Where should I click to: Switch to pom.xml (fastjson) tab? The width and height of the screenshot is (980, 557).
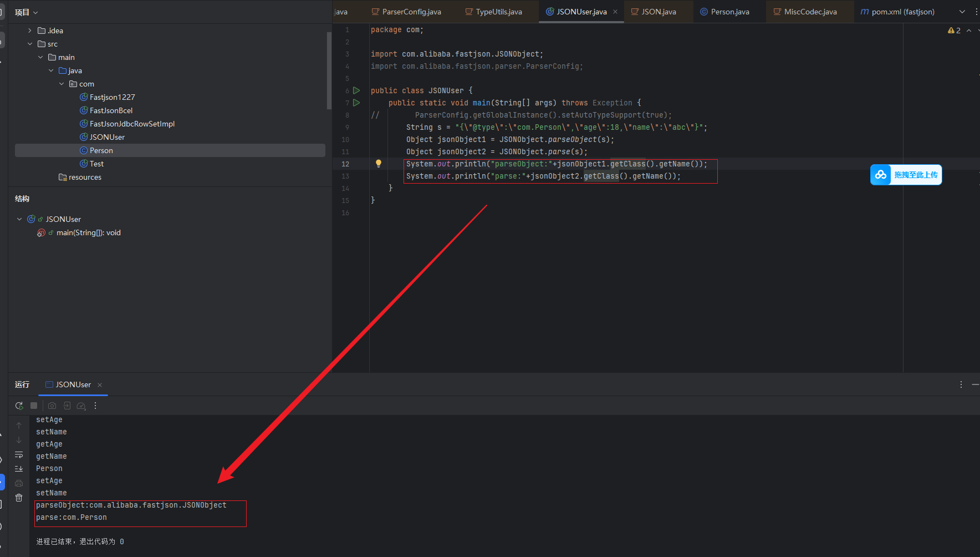click(897, 12)
